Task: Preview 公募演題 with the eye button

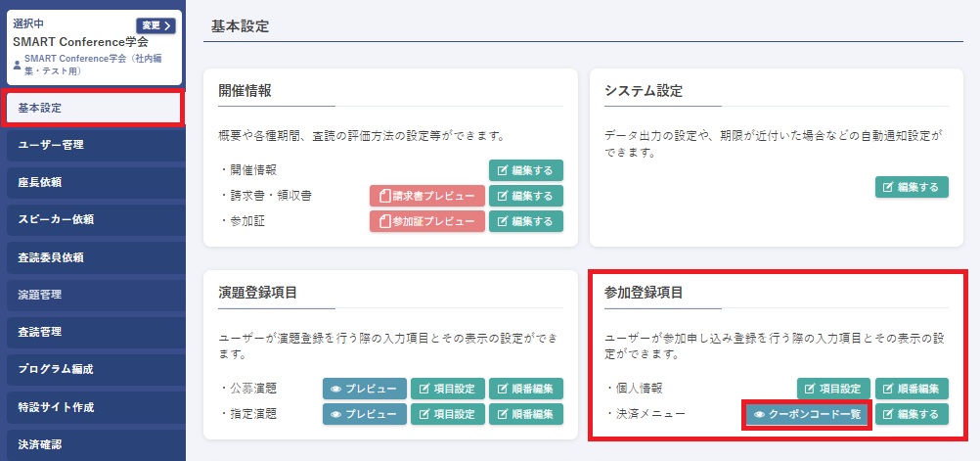Action: [x=364, y=389]
